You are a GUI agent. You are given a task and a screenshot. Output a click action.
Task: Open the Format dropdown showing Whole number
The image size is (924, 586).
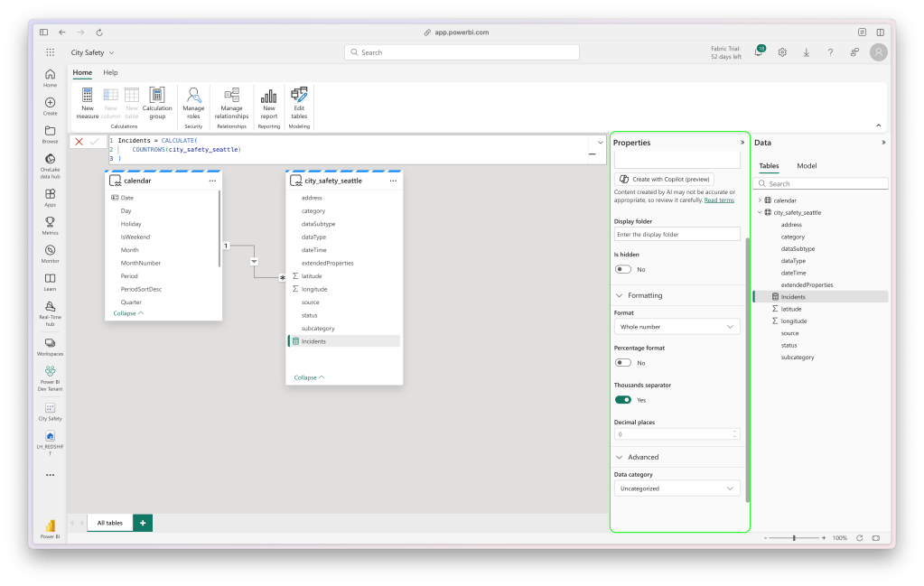click(x=677, y=327)
